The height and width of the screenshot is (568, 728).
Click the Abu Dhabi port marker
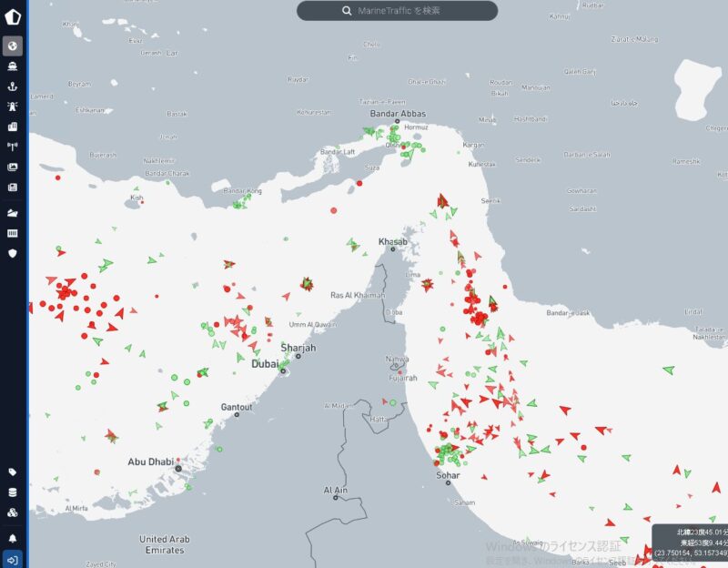pos(179,469)
